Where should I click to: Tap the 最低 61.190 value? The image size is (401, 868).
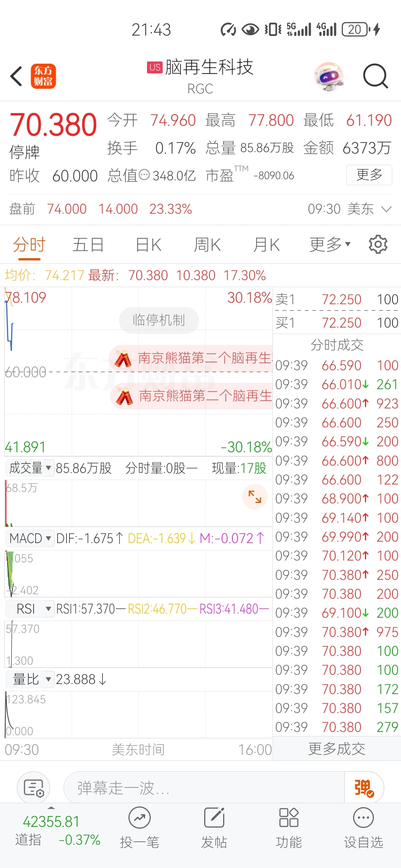369,120
